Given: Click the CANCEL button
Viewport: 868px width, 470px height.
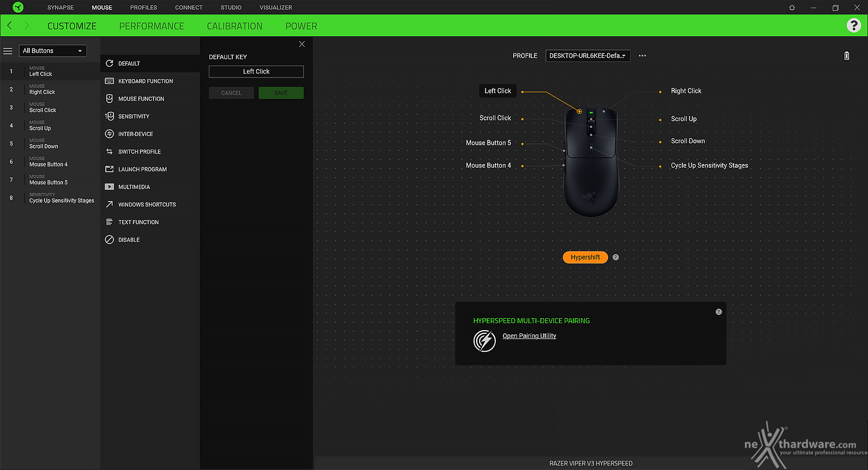Looking at the screenshot, I should (231, 93).
